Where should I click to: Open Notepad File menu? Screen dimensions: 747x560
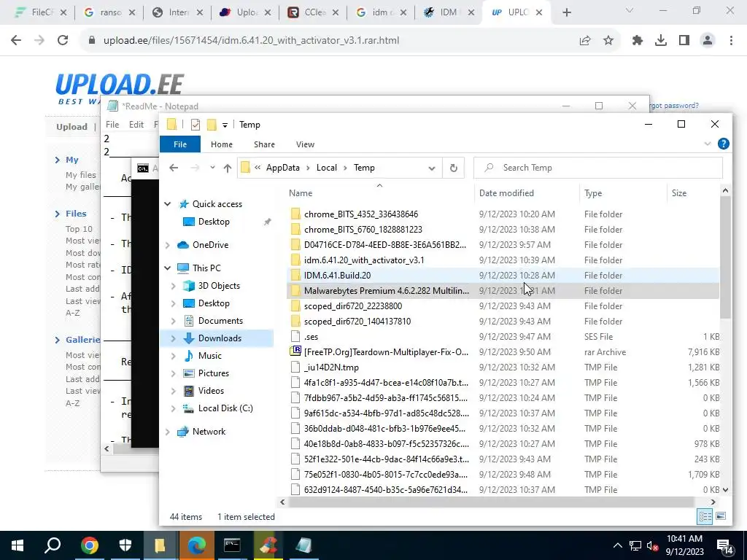[112, 124]
